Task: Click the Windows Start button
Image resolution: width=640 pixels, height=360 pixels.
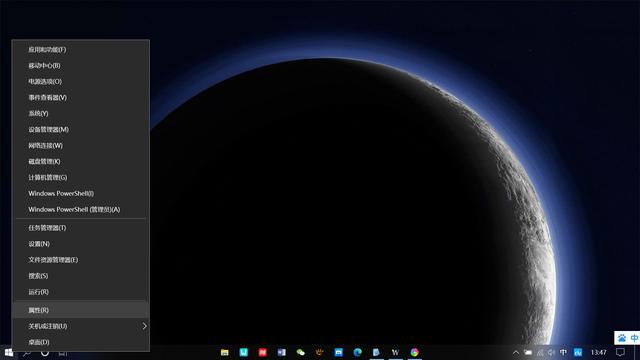Action: [x=9, y=352]
